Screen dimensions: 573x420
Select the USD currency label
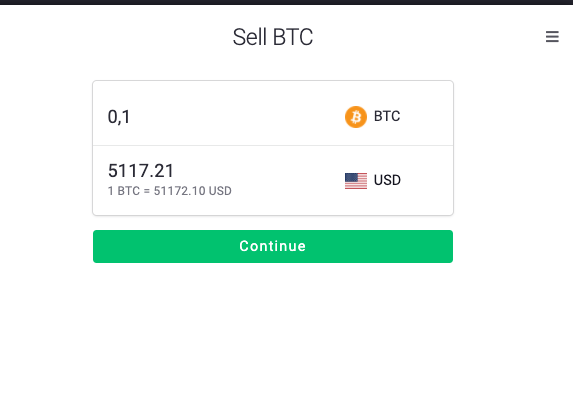387,180
